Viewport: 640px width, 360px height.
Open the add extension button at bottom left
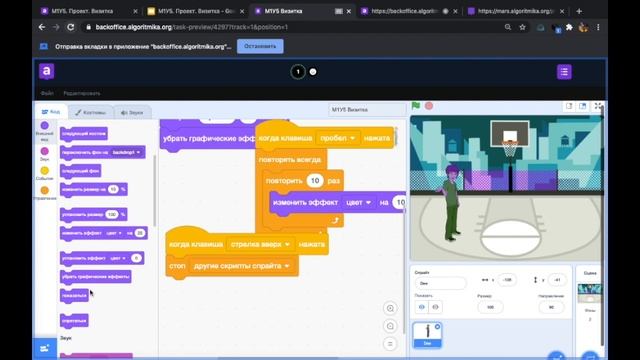pos(44,348)
